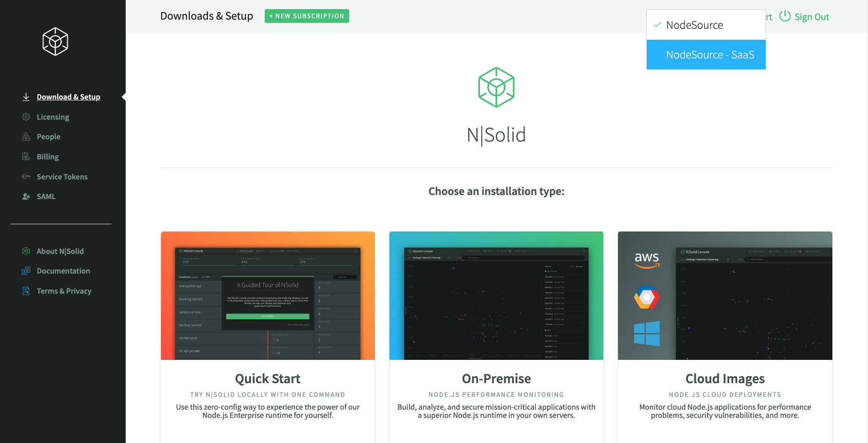Click the People icon in the sidebar

pyautogui.click(x=26, y=137)
